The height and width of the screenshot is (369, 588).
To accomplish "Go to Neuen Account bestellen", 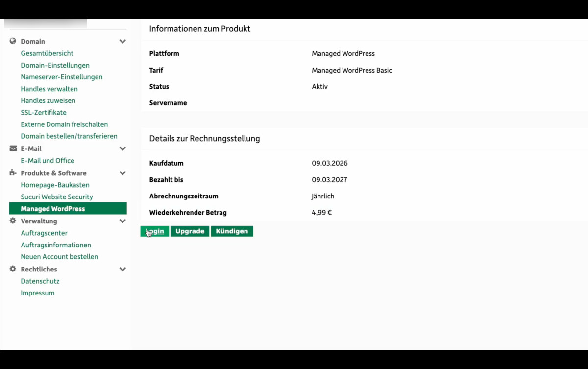I will pos(59,257).
